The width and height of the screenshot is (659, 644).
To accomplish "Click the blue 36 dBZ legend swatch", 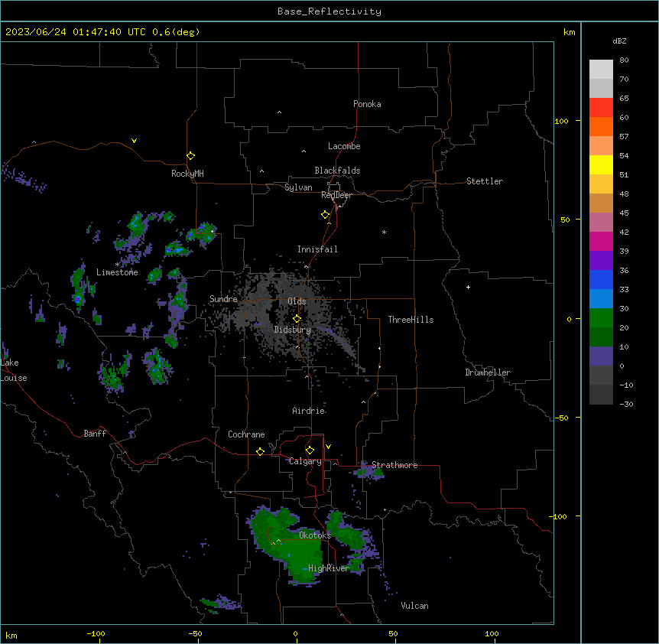I will (x=601, y=279).
